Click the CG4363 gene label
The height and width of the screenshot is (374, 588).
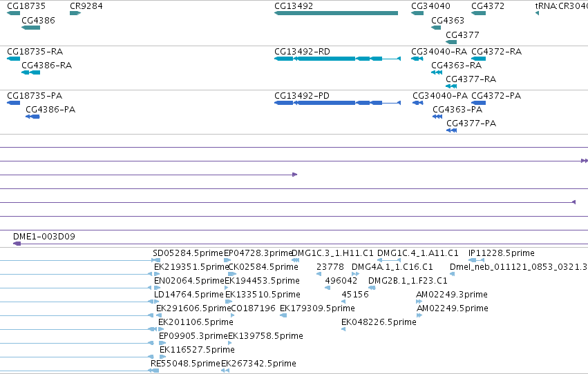pyautogui.click(x=448, y=21)
